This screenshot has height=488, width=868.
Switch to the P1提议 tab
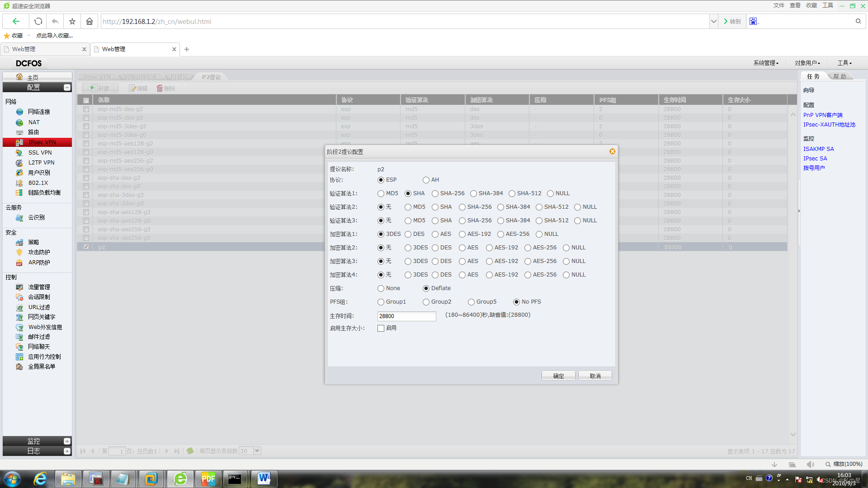179,77
